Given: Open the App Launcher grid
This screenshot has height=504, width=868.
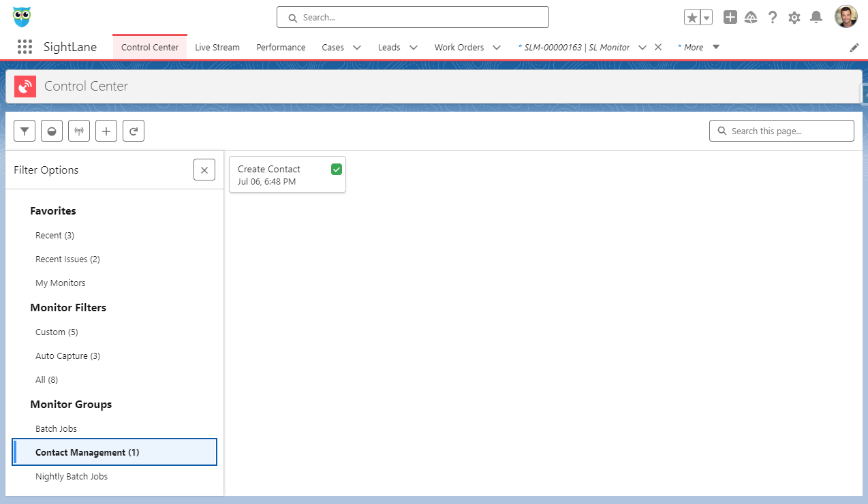Looking at the screenshot, I should tap(25, 47).
